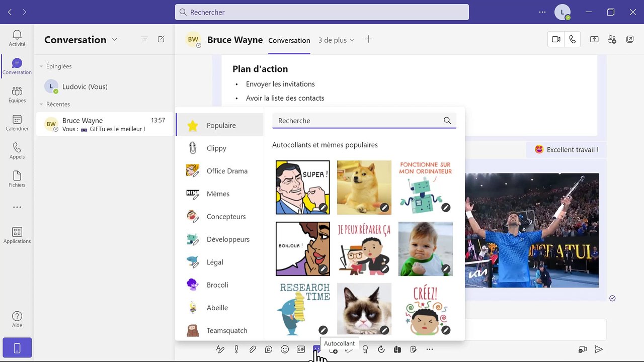The height and width of the screenshot is (362, 644).
Task: Pop out the chat window
Action: click(630, 39)
